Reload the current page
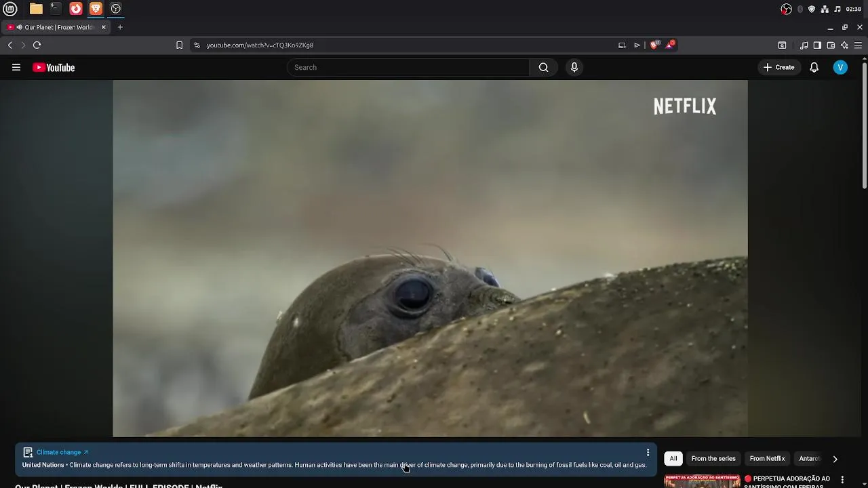 [37, 45]
